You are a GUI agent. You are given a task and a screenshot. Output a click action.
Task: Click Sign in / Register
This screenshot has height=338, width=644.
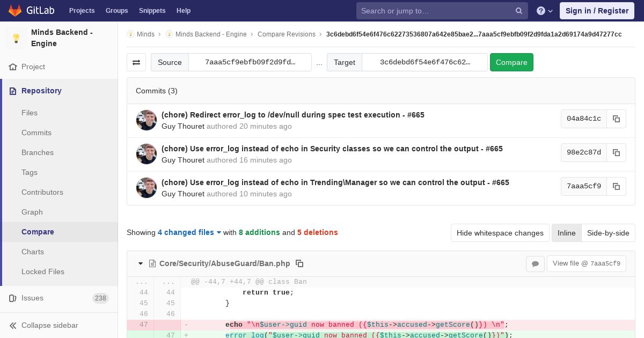point(597,11)
